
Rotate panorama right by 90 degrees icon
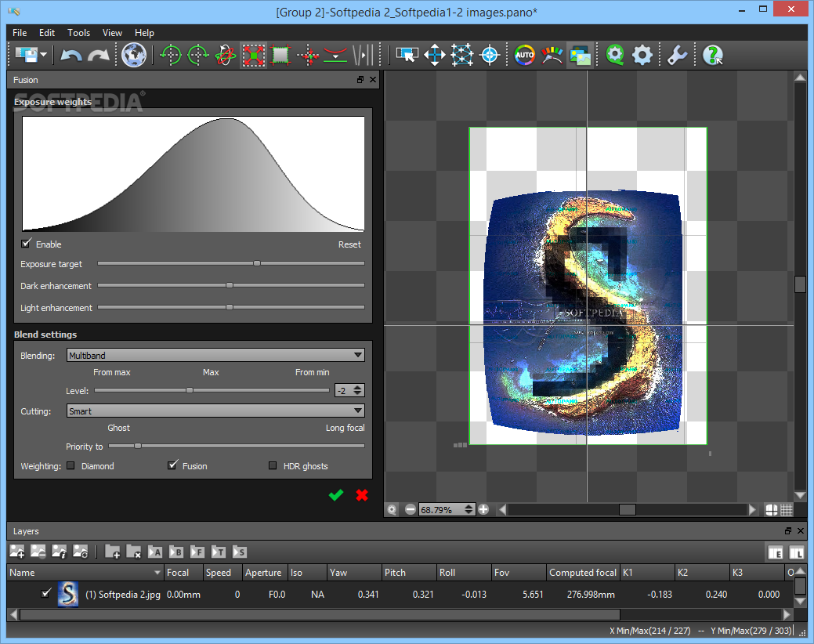[x=197, y=55]
